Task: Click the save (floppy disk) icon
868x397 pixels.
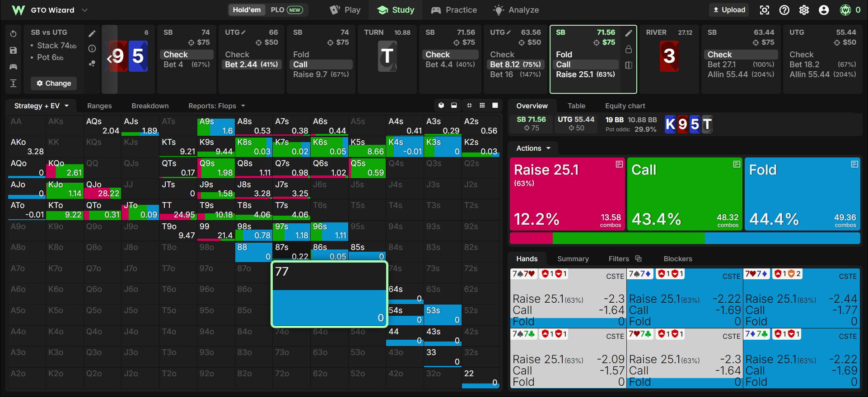Action: click(x=13, y=50)
